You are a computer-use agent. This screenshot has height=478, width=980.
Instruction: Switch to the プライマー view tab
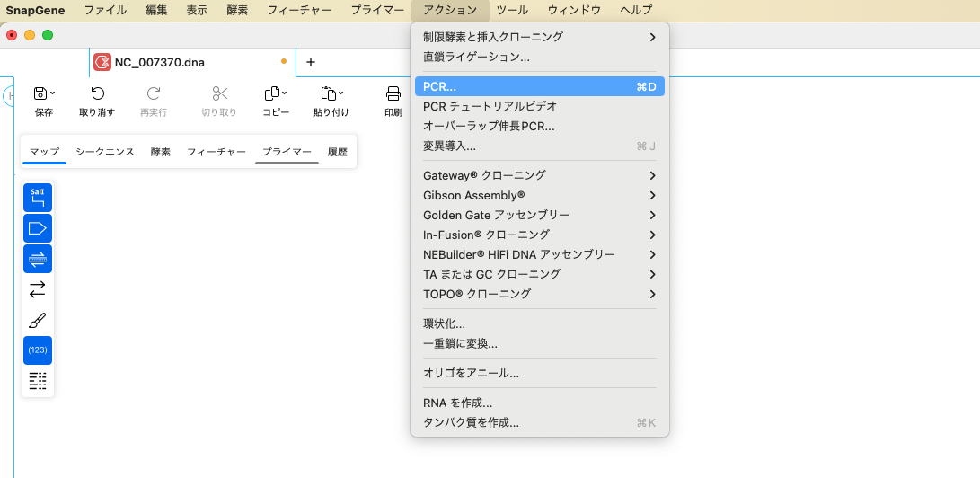[x=287, y=152]
